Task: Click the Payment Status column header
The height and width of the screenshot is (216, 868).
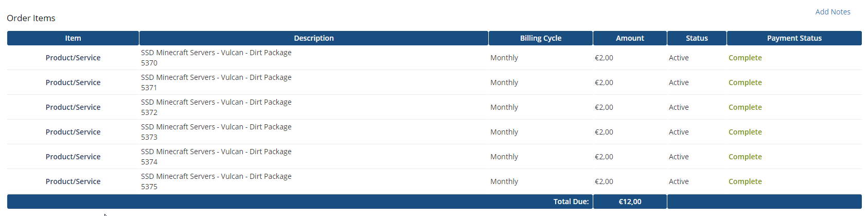Action: click(x=794, y=38)
